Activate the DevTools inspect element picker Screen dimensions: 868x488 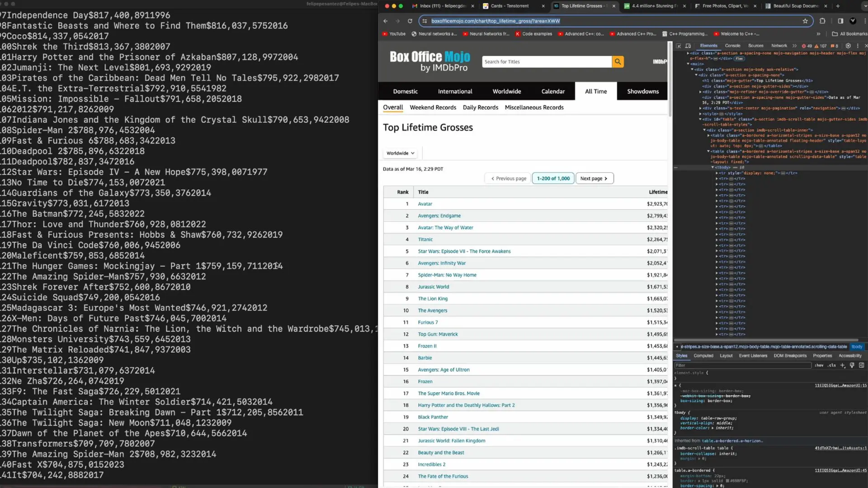(679, 46)
